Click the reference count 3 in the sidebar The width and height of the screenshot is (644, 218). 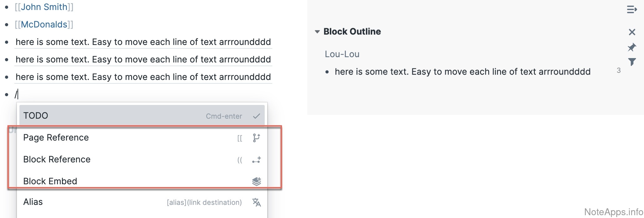click(618, 71)
